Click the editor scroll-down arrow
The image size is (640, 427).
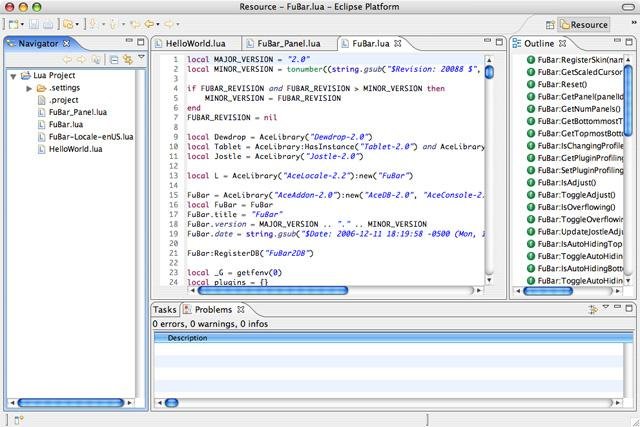[489, 280]
